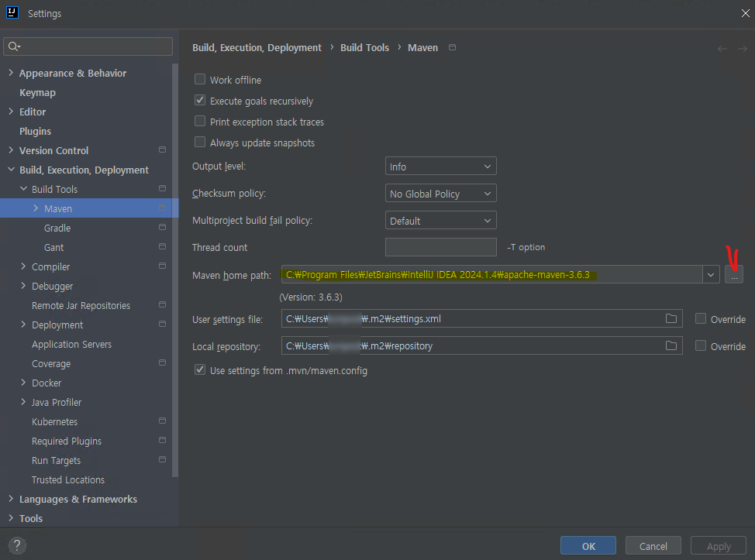
Task: Enable Print exception stack traces
Action: coord(200,121)
